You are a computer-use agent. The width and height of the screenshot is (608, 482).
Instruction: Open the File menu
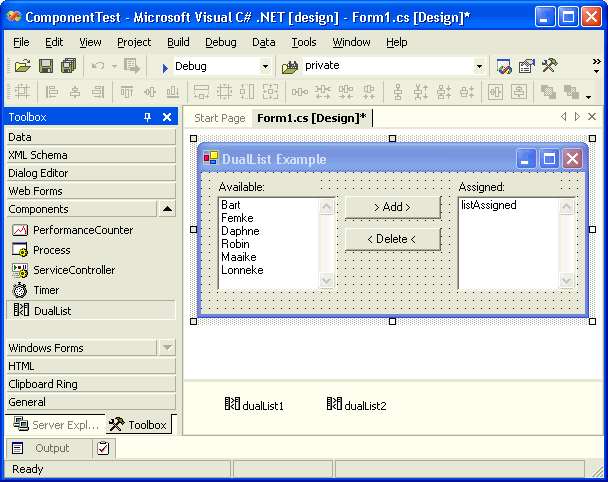pos(21,42)
